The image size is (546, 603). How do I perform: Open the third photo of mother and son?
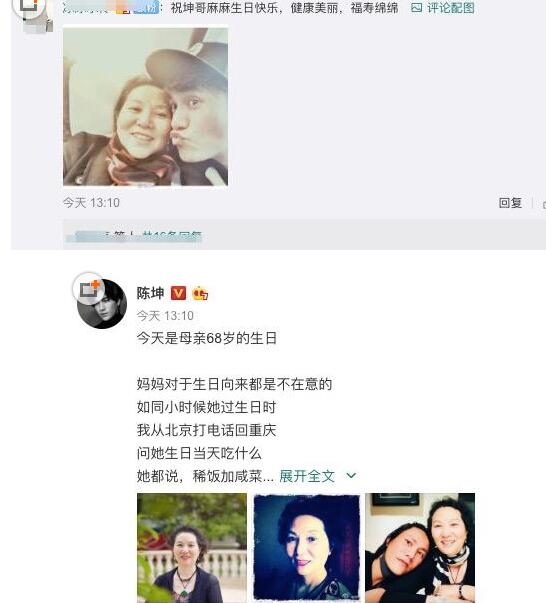click(420, 548)
